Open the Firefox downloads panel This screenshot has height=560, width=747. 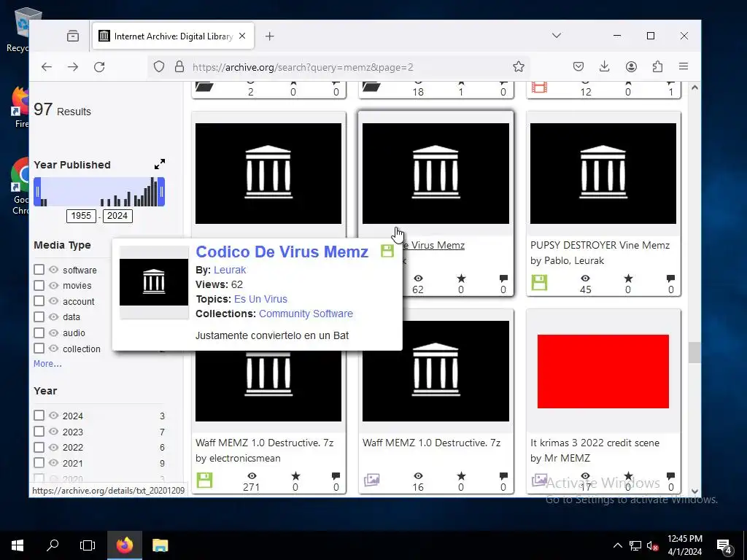[x=605, y=66]
